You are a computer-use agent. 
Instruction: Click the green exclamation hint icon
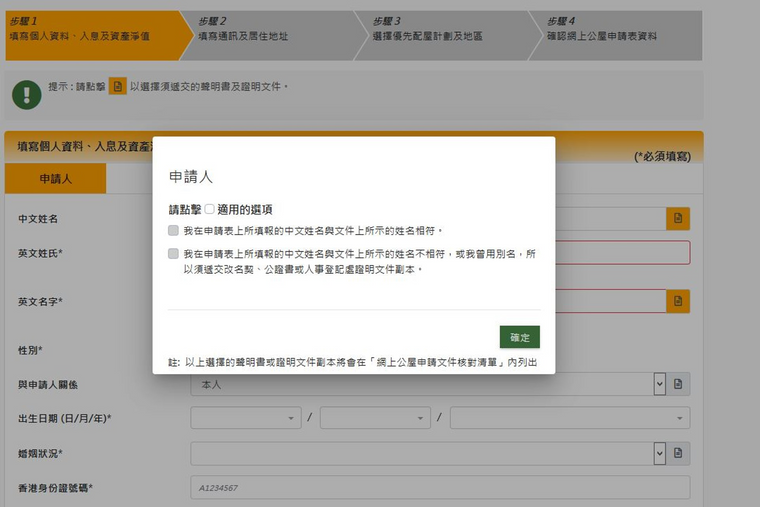point(27,95)
